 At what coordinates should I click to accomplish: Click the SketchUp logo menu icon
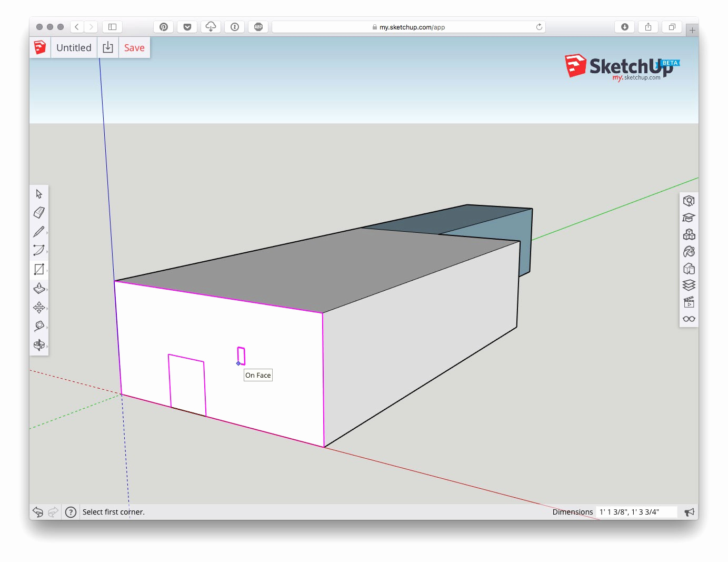[x=40, y=47]
